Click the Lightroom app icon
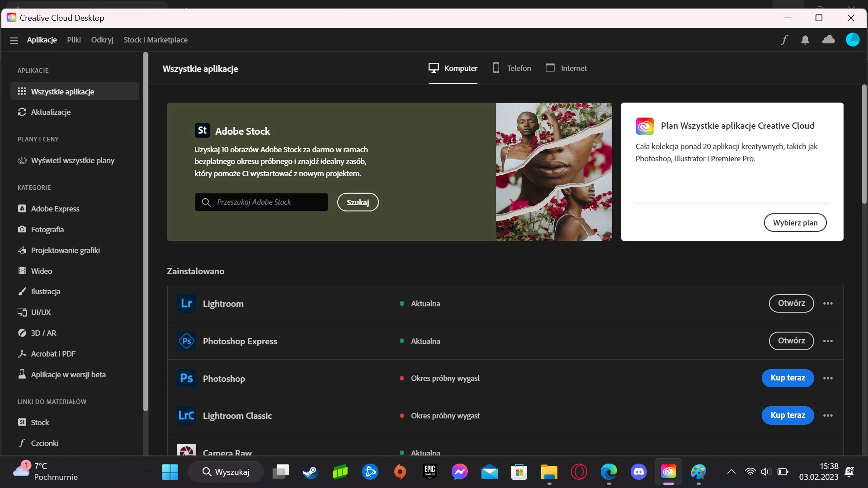Image resolution: width=868 pixels, height=488 pixels. (x=186, y=304)
